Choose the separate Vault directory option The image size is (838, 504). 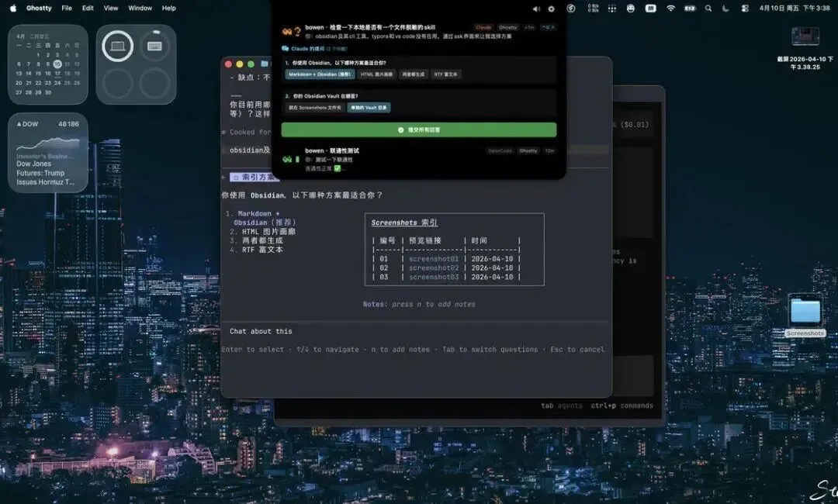(x=369, y=107)
